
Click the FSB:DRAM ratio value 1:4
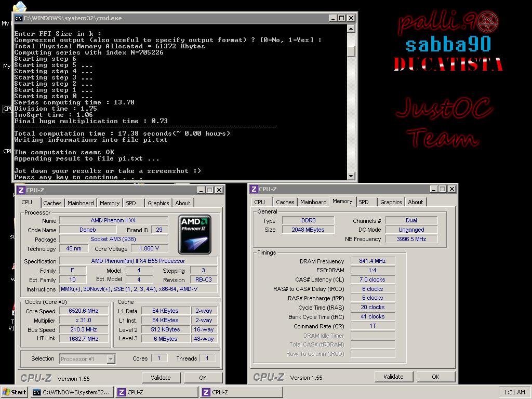373,270
